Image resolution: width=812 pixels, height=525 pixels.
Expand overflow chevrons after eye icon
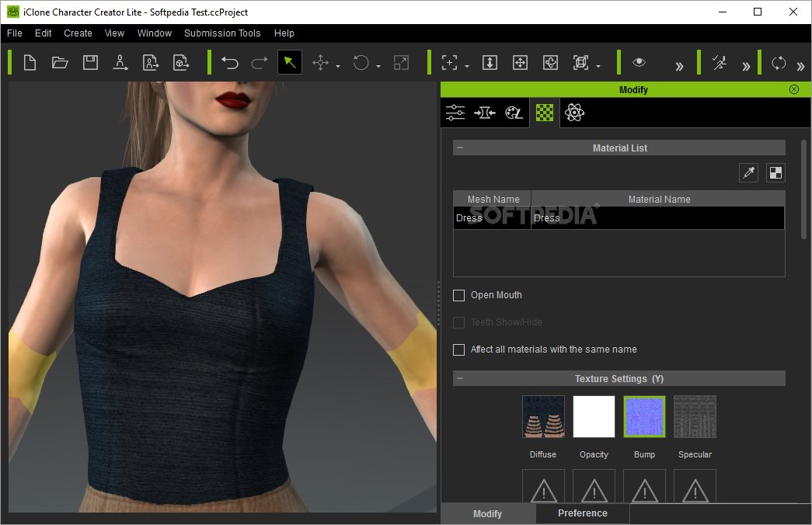(x=679, y=66)
